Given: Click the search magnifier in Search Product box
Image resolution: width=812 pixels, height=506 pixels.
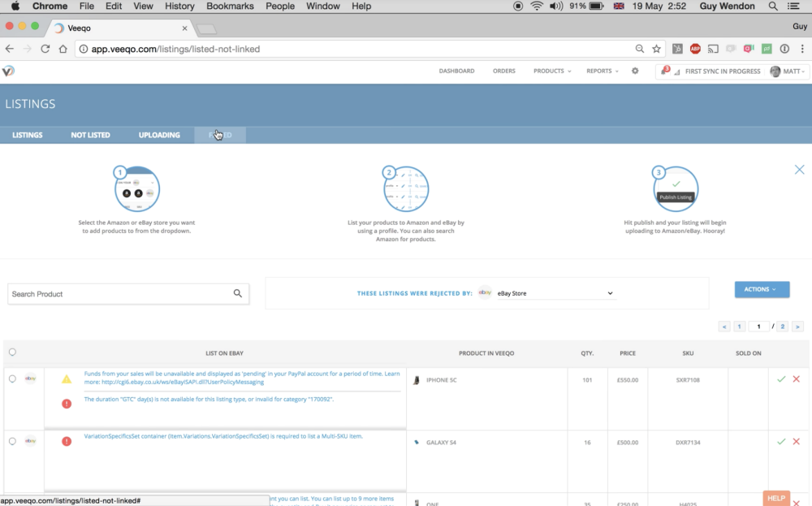Looking at the screenshot, I should (x=238, y=294).
